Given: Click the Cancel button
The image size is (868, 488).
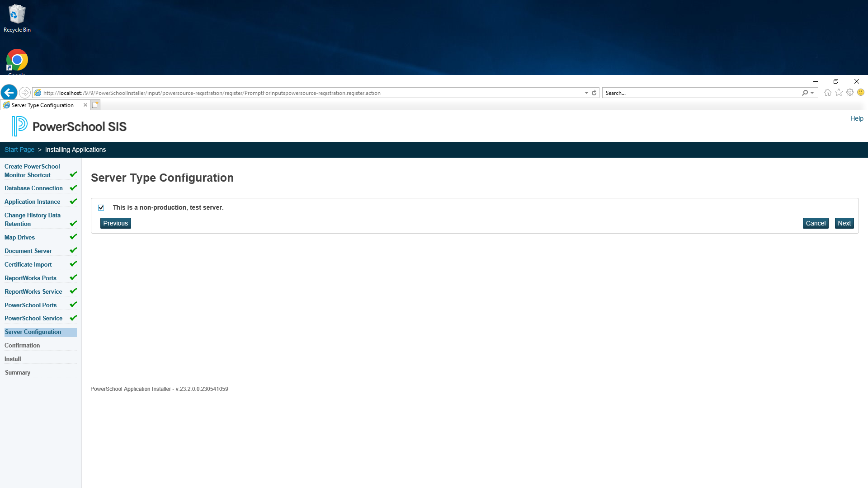Looking at the screenshot, I should pos(816,223).
